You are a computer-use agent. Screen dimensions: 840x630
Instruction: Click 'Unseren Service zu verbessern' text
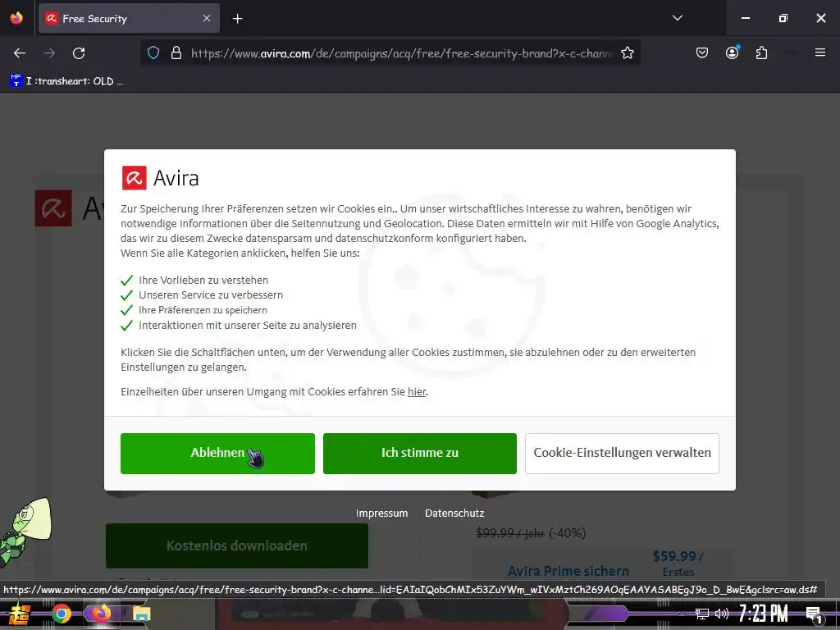tap(211, 295)
